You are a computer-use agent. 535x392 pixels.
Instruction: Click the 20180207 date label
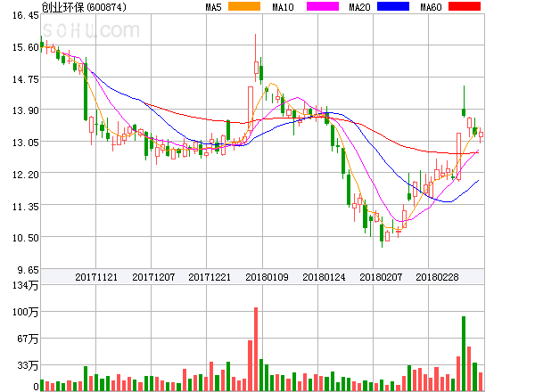pos(381,277)
